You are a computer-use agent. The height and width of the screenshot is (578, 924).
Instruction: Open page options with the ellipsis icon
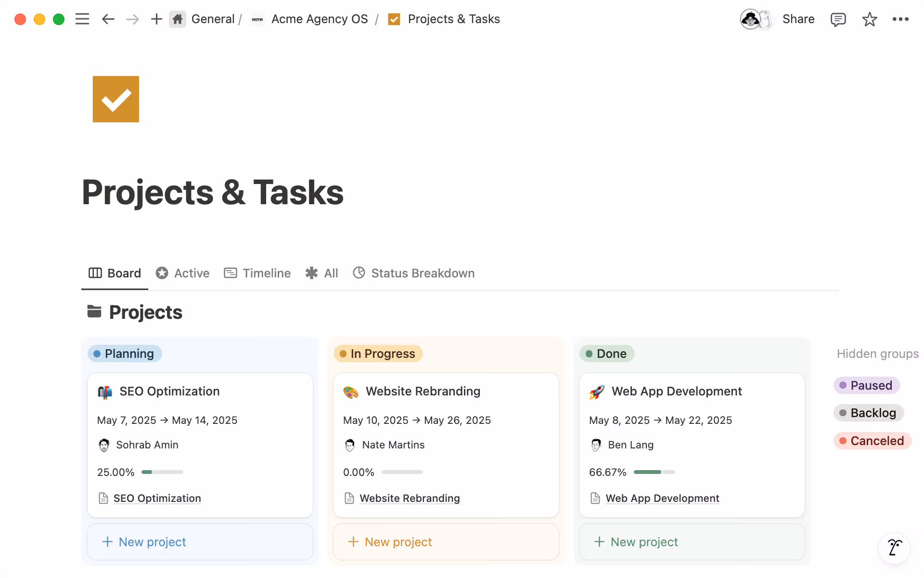tap(900, 19)
